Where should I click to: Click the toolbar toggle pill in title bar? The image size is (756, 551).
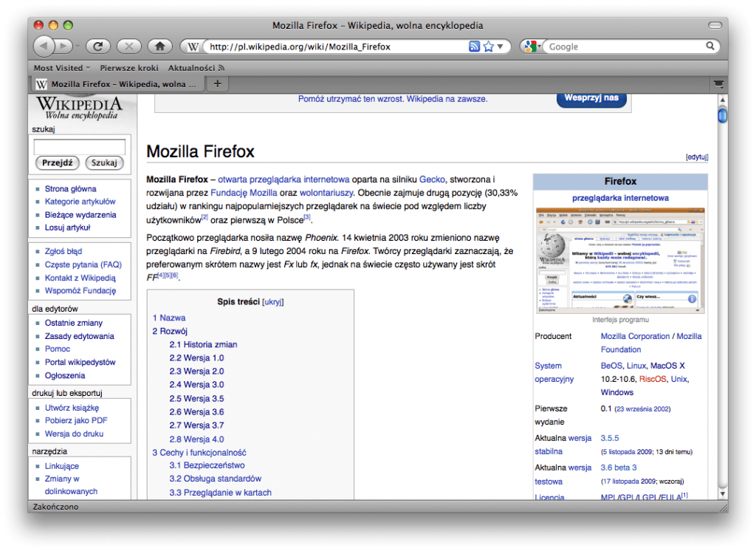pyautogui.click(x=715, y=25)
